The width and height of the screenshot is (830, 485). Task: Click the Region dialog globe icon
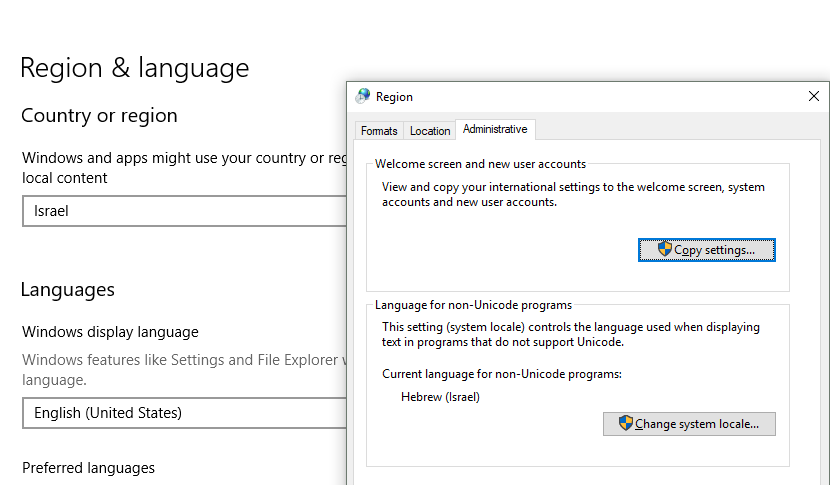[363, 96]
